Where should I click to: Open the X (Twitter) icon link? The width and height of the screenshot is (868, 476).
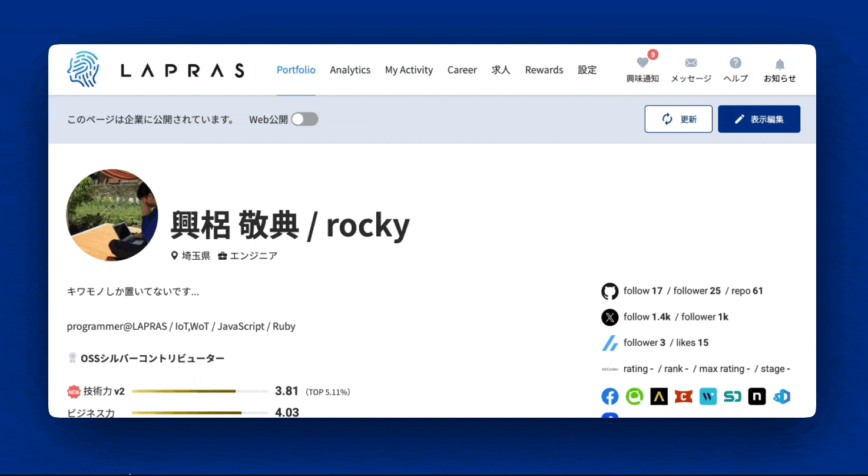tap(610, 317)
